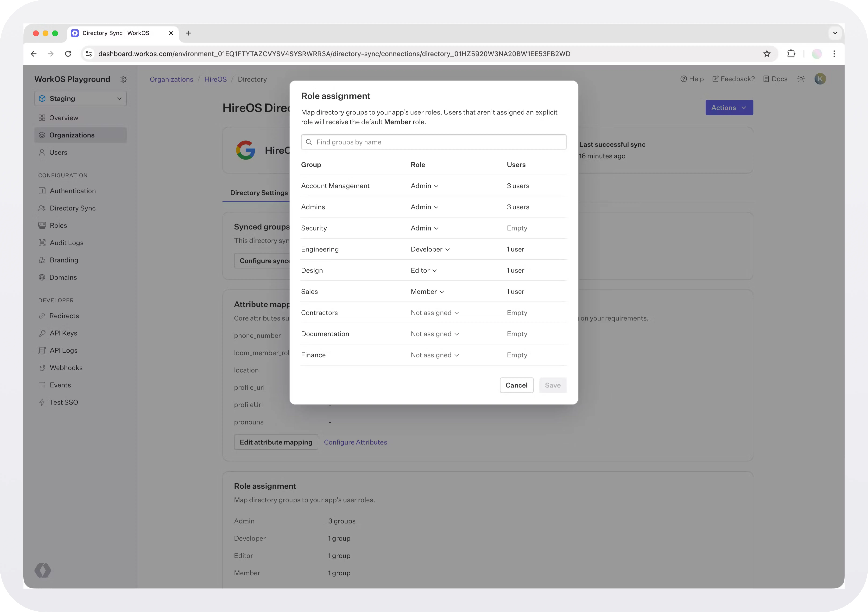Image resolution: width=868 pixels, height=612 pixels.
Task: Open API Logs page
Action: coord(81,351)
